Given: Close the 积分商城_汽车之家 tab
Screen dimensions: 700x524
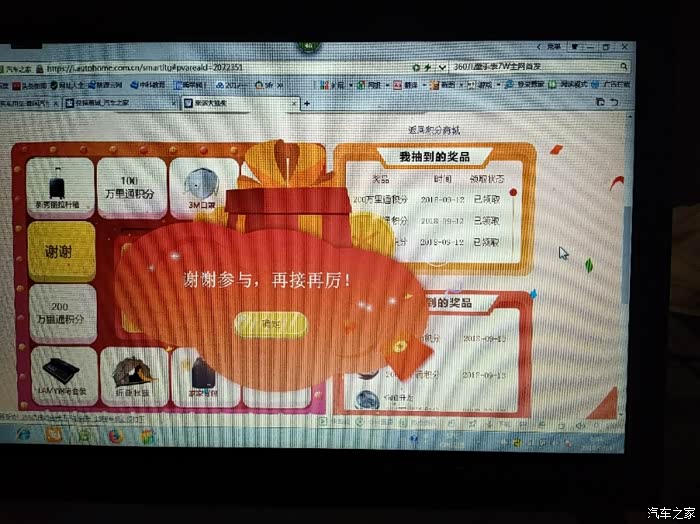Looking at the screenshot, I should (174, 104).
